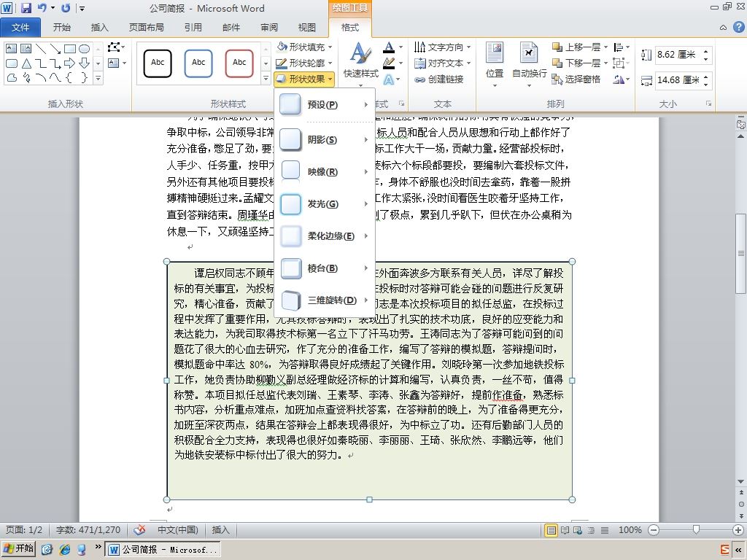This screenshot has height=560, width=747.
Task: Collapse the 形状效果 dropdown button
Action: click(x=304, y=79)
